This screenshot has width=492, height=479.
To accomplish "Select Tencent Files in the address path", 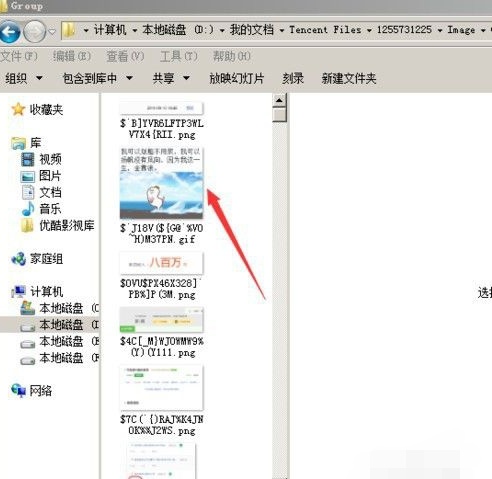I will click(325, 30).
